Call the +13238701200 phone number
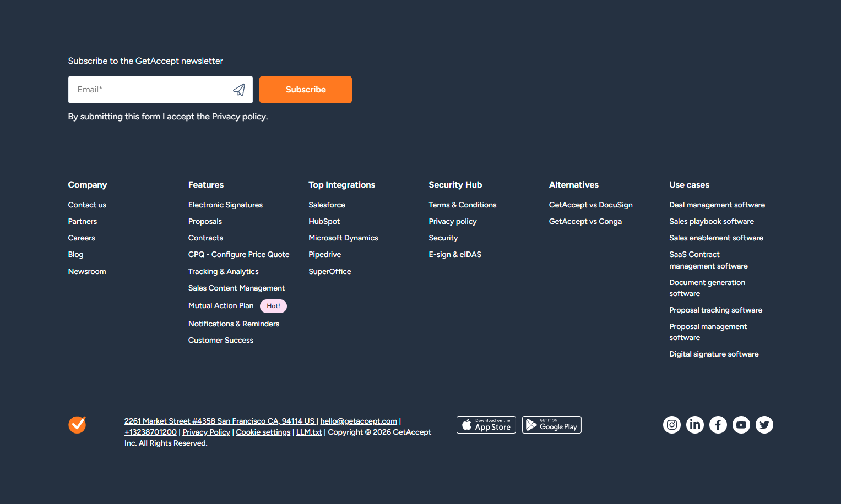The image size is (841, 504). click(x=150, y=432)
